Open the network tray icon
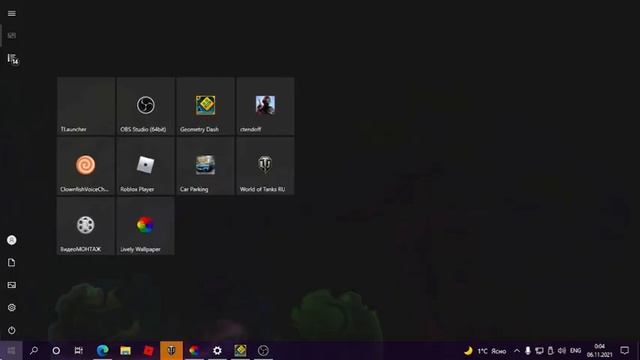This screenshot has width=640, height=360. pos(539,351)
